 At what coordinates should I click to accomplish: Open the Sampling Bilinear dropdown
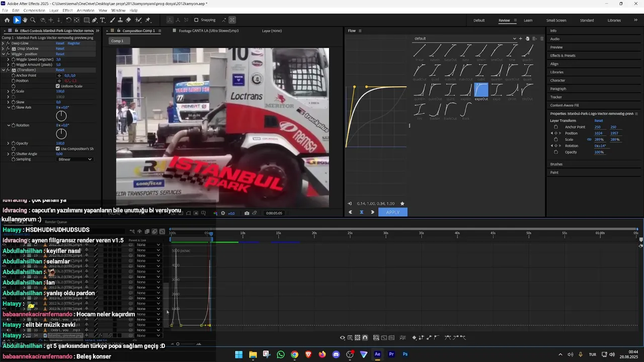(x=75, y=159)
